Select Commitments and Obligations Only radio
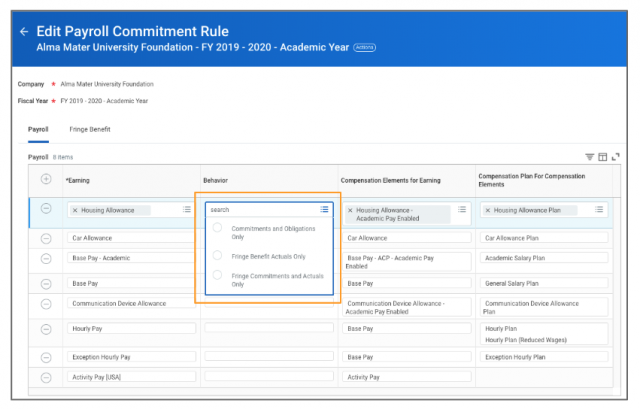 [218, 227]
